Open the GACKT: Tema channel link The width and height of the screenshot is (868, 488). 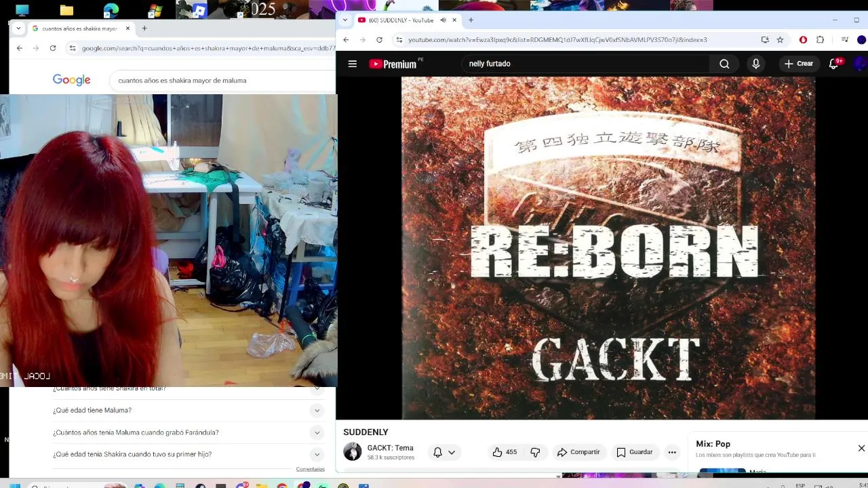pos(390,448)
